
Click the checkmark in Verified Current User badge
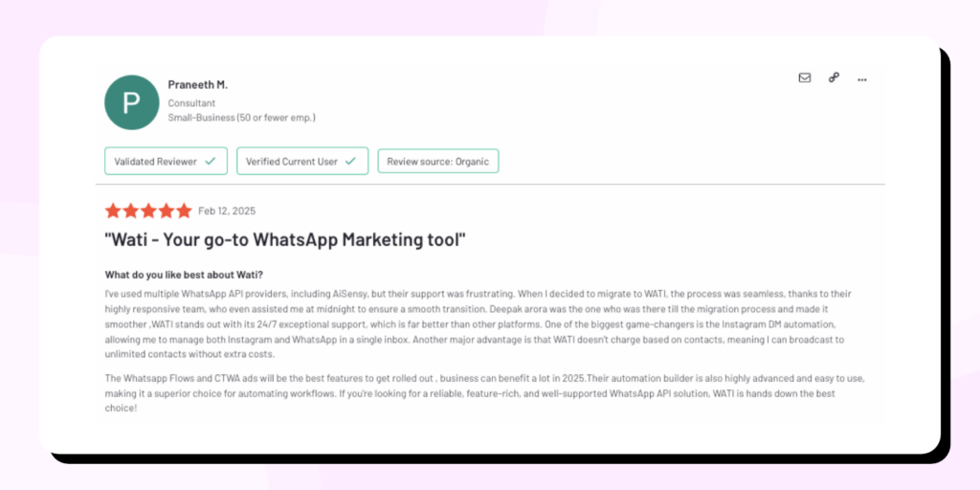tap(350, 161)
